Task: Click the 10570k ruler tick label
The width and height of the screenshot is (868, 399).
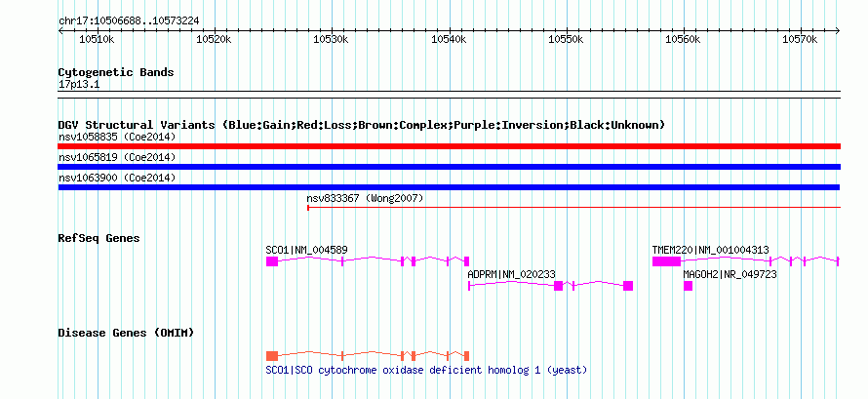Action: [801, 39]
